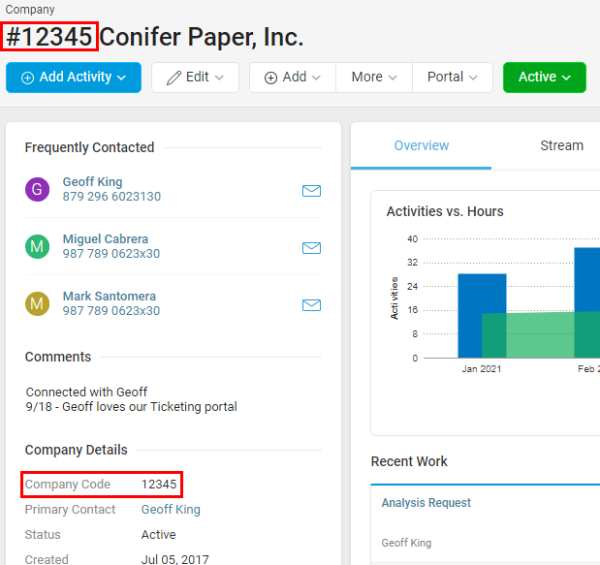Click the email icon next to Geoff King

coord(311,190)
